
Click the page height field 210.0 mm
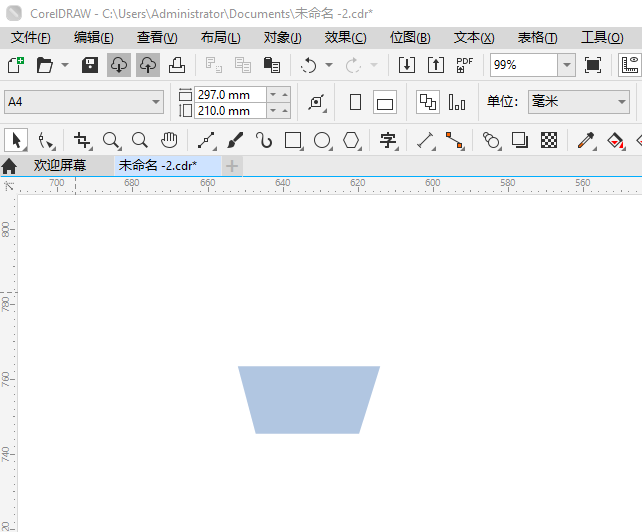tap(230, 111)
